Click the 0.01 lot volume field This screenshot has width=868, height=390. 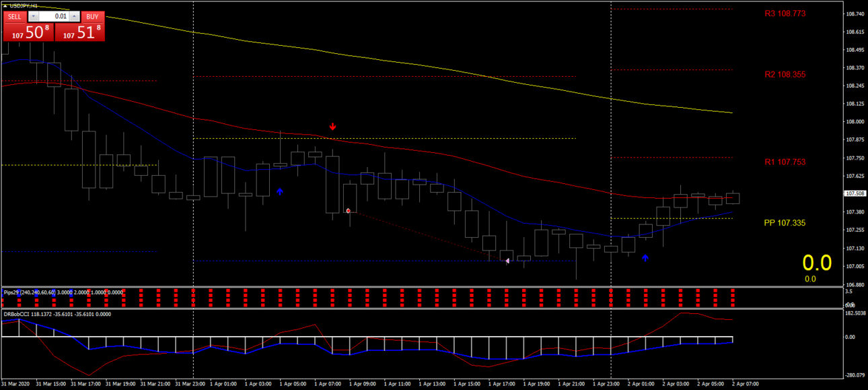(54, 17)
